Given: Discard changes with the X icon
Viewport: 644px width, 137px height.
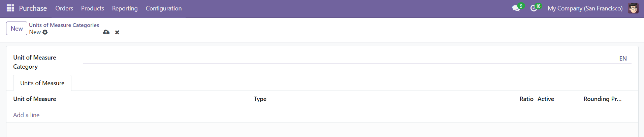Looking at the screenshot, I should [117, 32].
